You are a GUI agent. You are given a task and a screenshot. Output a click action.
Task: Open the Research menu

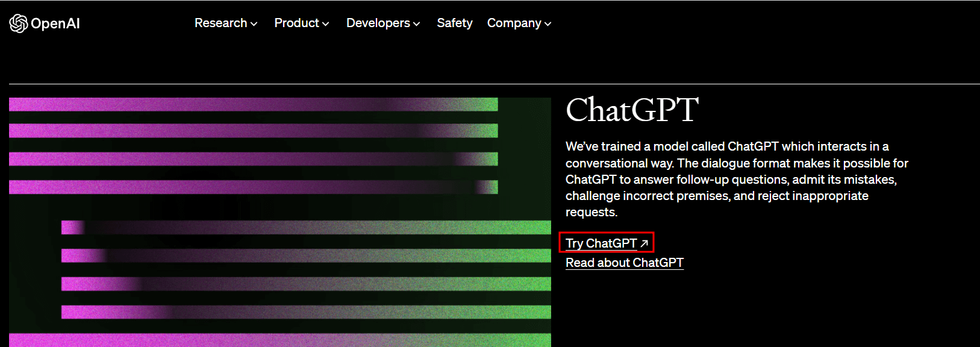pyautogui.click(x=226, y=23)
